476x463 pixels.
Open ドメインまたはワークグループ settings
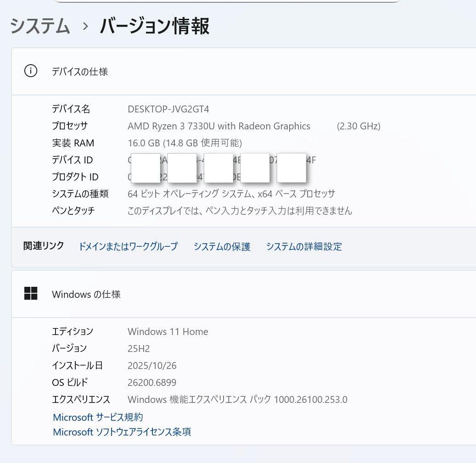click(128, 246)
